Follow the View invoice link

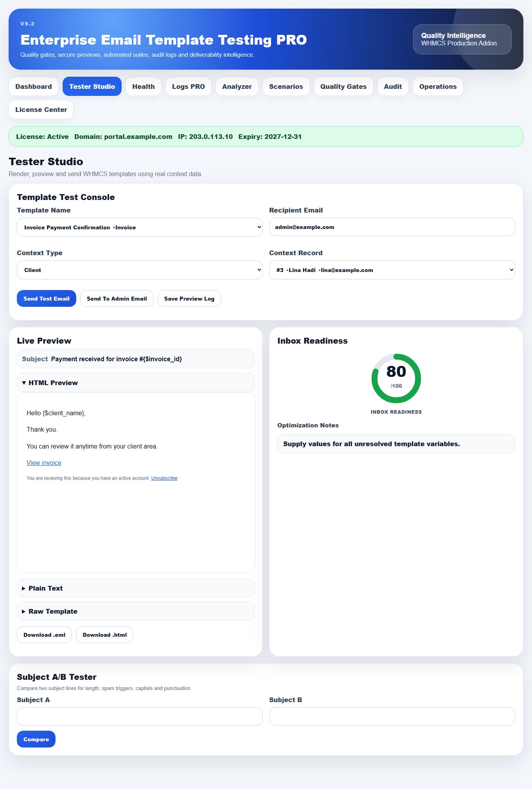(x=44, y=463)
